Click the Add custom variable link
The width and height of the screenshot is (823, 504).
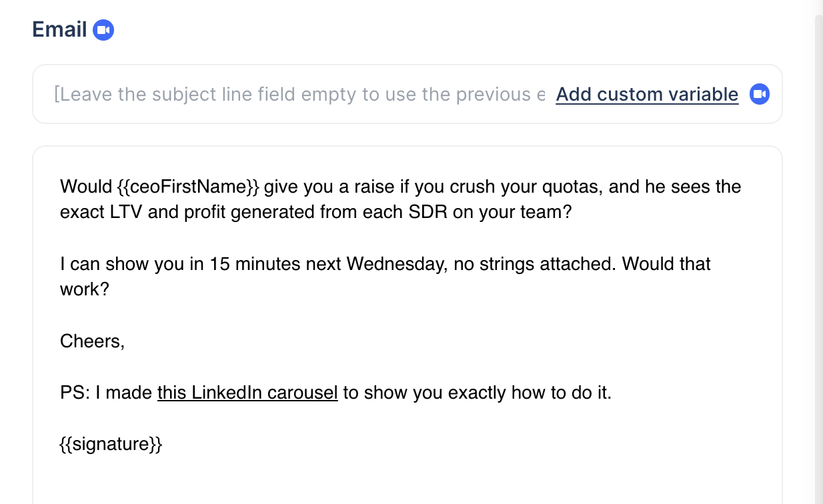646,94
